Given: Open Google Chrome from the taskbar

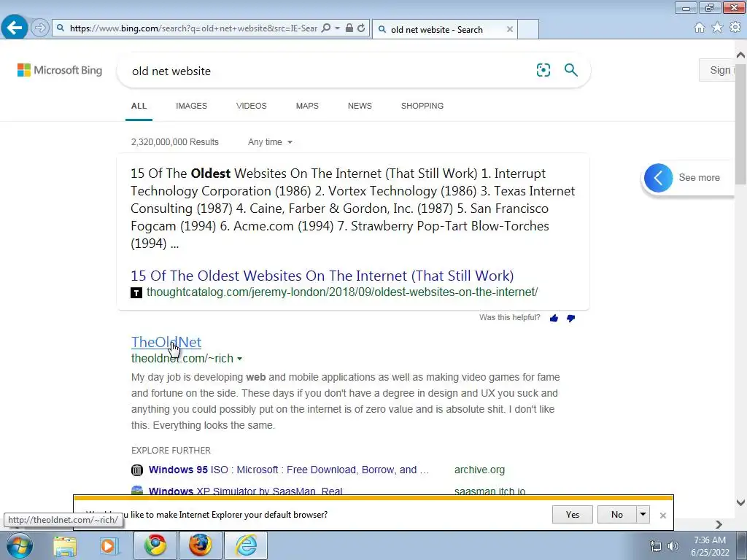Looking at the screenshot, I should point(155,545).
